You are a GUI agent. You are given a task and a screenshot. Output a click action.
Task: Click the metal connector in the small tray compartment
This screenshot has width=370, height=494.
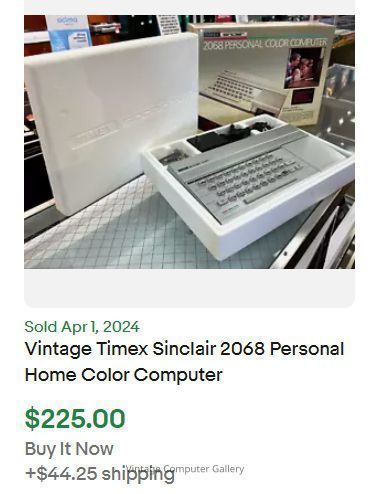pos(174,156)
